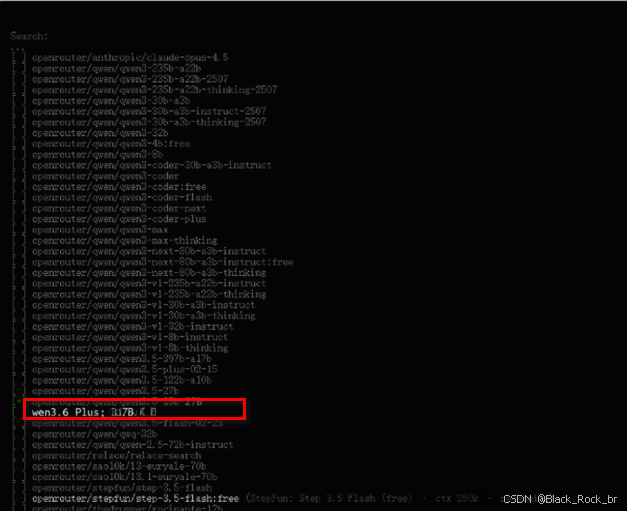Choose the openrouter/qwen/qwen3-30b-a3b entry
The height and width of the screenshot is (511, 627).
(111, 101)
